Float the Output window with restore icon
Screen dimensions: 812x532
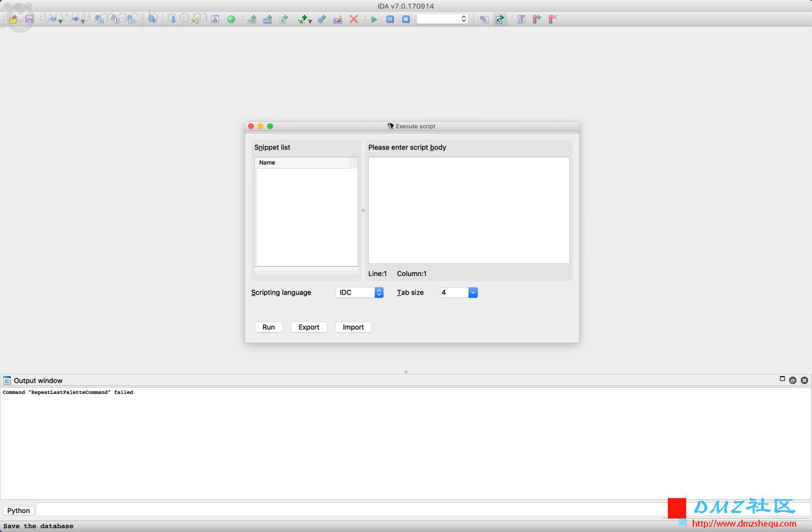793,380
